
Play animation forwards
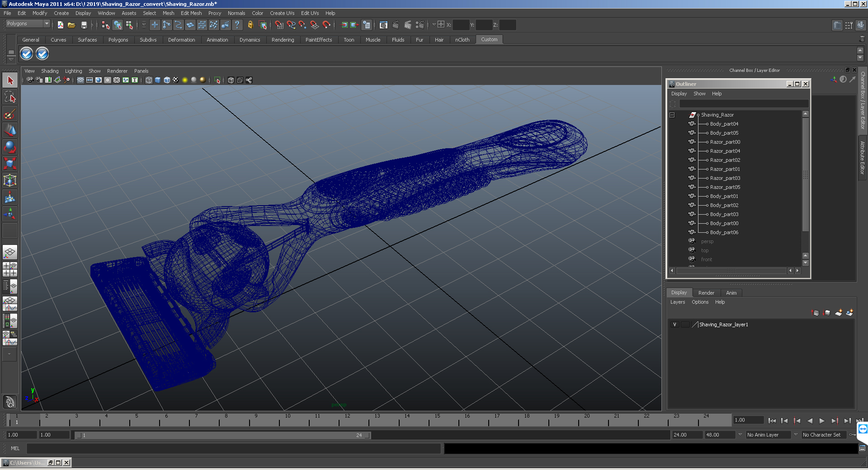(x=822, y=421)
